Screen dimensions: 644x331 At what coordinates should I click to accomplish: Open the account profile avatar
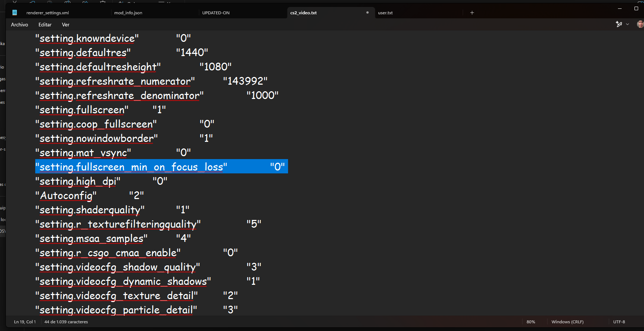640,24
